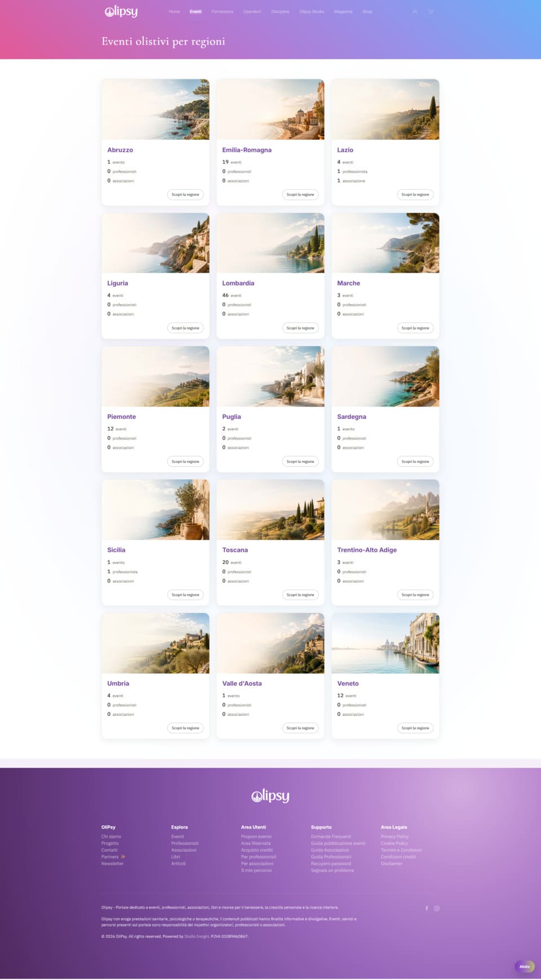The image size is (541, 980).
Task: Open Proponi evento footer link
Action: (256, 836)
